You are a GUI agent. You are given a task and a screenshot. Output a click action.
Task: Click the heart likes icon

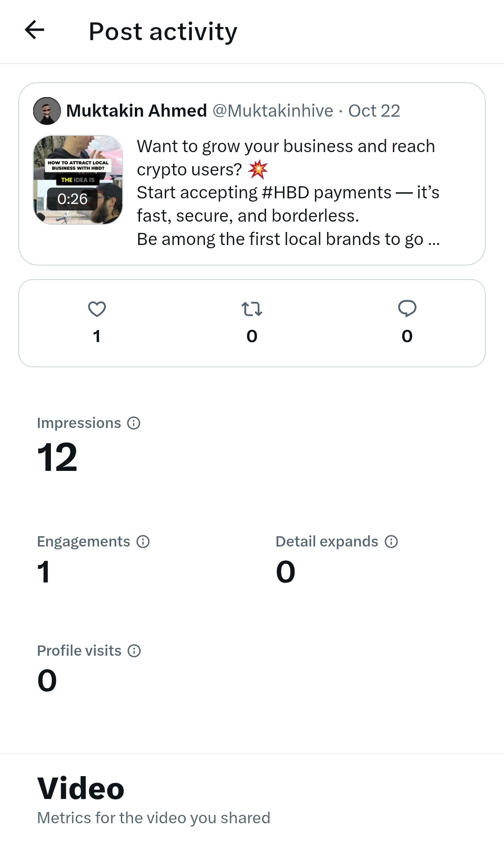97,309
